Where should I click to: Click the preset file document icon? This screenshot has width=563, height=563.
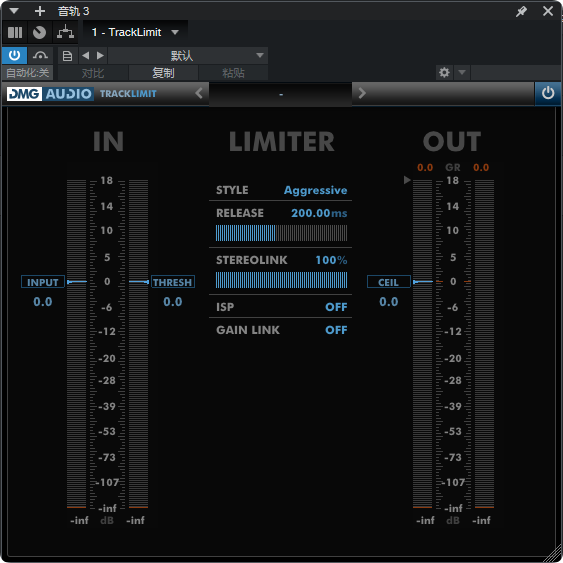67,56
